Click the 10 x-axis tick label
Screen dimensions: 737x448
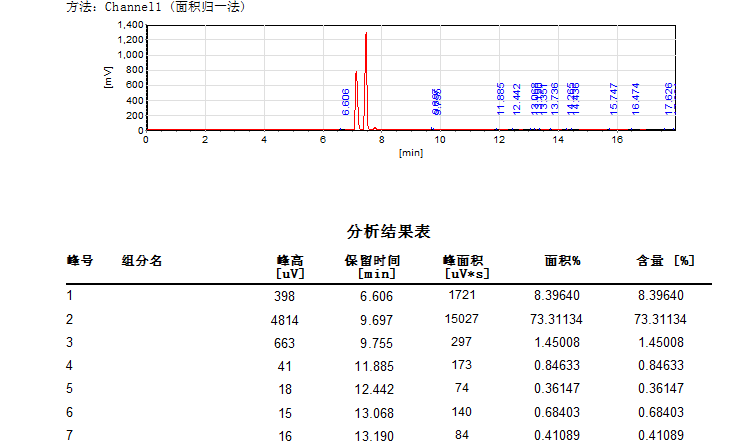tap(440, 140)
